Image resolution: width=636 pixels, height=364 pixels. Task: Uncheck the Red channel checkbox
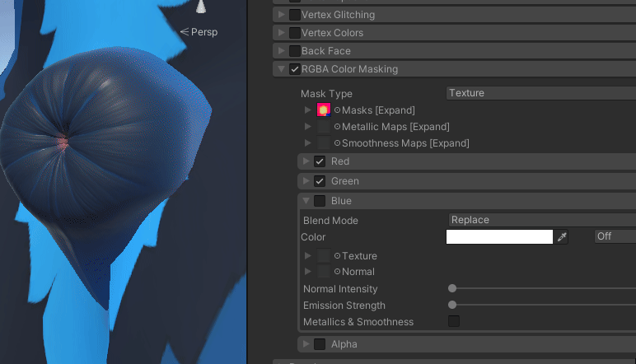click(320, 161)
